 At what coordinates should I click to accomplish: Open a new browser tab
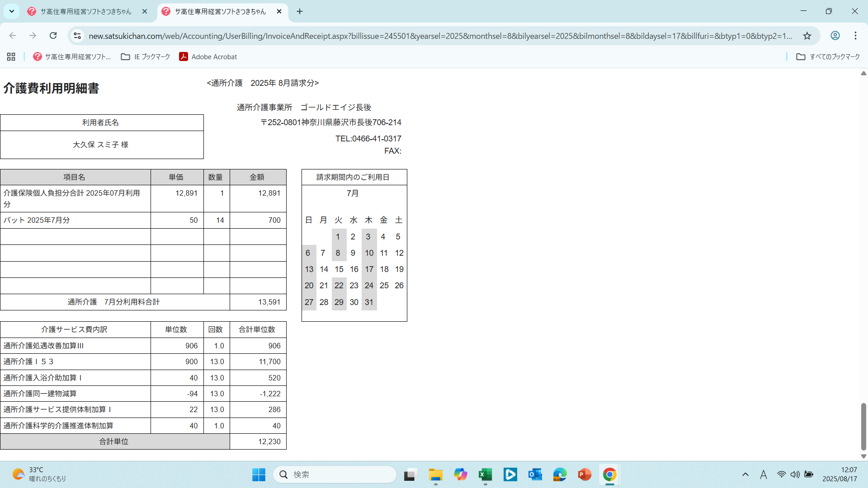(300, 11)
